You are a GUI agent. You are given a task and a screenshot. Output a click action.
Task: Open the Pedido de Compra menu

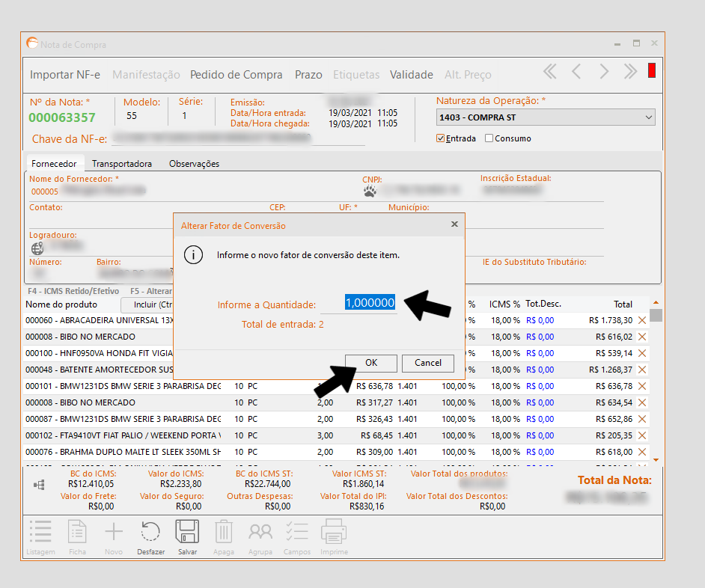(236, 75)
